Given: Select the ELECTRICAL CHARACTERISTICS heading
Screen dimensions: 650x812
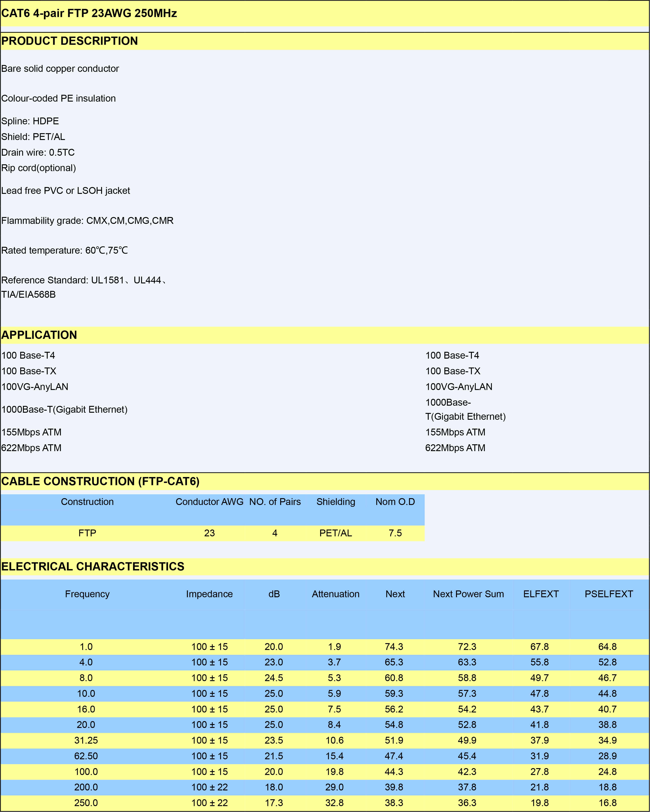Looking at the screenshot, I should [93, 566].
